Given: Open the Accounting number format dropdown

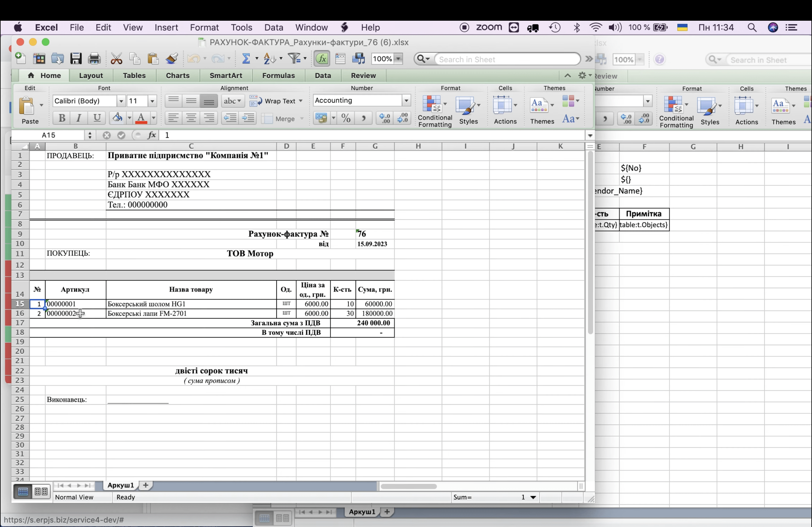Looking at the screenshot, I should click(406, 101).
